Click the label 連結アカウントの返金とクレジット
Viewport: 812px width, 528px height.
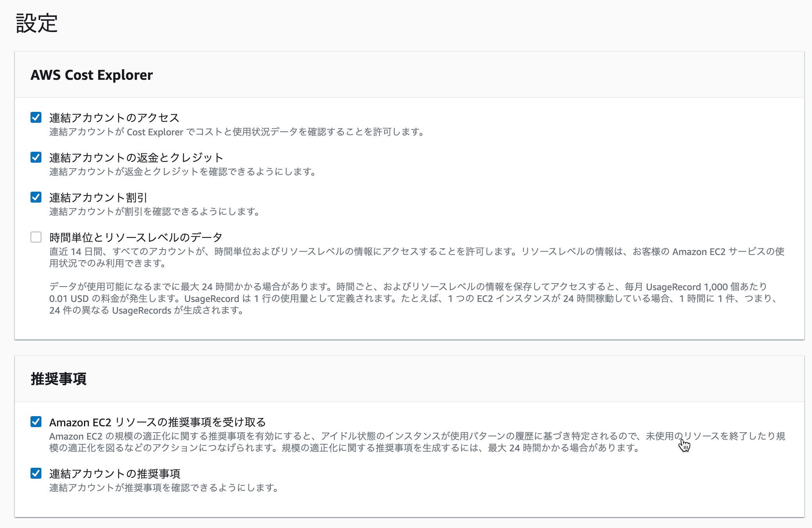click(x=136, y=158)
